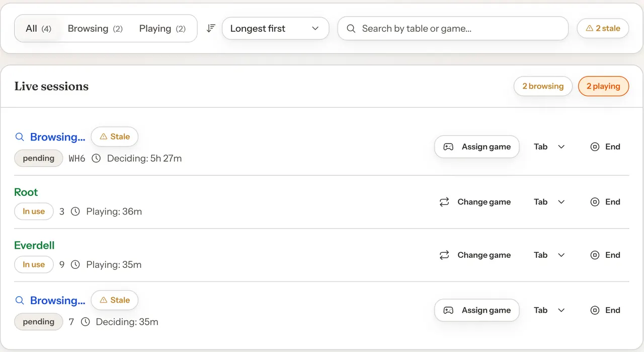
Task: Click the magnifier icon of the table 7 browsing session
Action: (20, 301)
